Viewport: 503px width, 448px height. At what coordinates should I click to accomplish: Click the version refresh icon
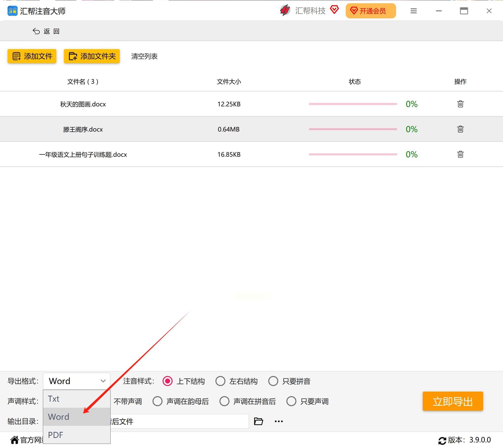pyautogui.click(x=442, y=440)
